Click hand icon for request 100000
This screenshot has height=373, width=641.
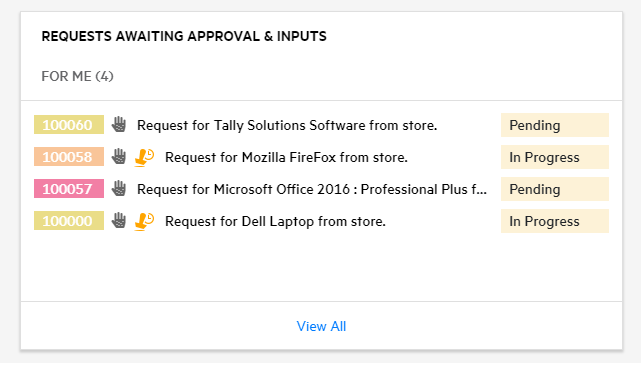tap(119, 220)
